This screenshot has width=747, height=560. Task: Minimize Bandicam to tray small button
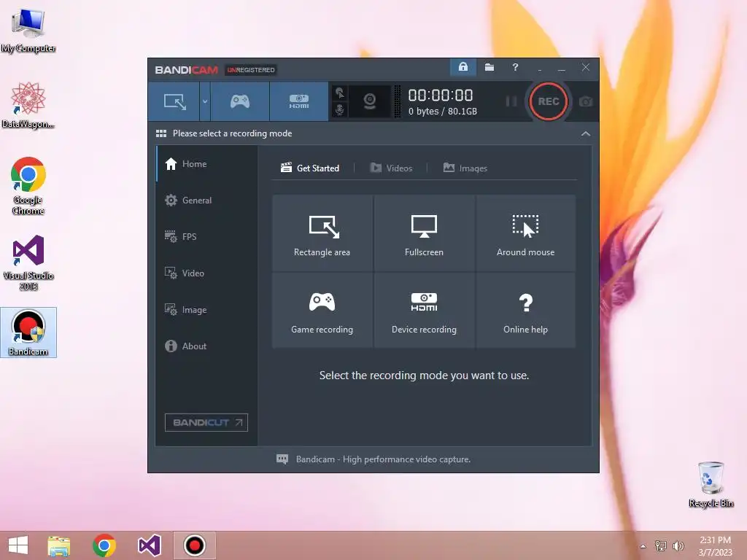pyautogui.click(x=540, y=69)
